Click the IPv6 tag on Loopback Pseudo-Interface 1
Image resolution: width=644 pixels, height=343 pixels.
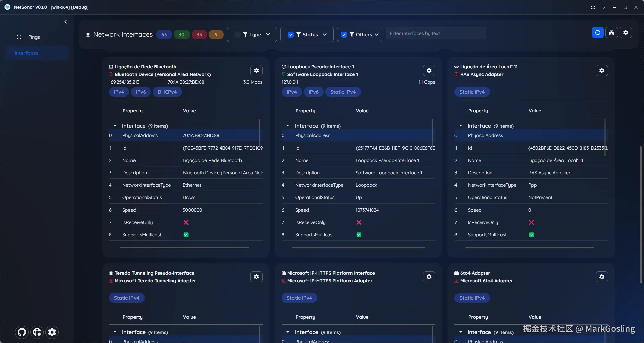coord(314,92)
